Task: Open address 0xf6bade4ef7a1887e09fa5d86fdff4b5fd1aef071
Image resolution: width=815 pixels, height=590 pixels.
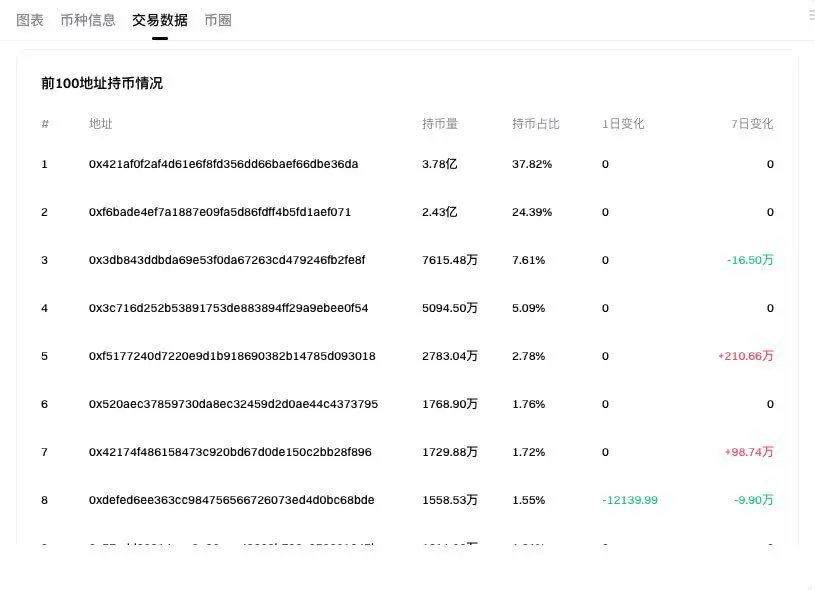Action: 220,212
